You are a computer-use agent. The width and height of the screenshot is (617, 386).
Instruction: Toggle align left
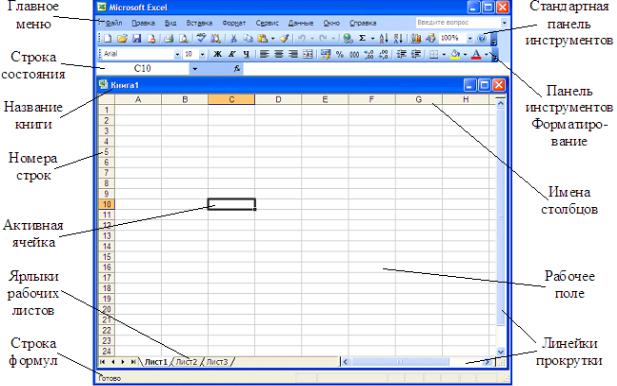(x=264, y=54)
